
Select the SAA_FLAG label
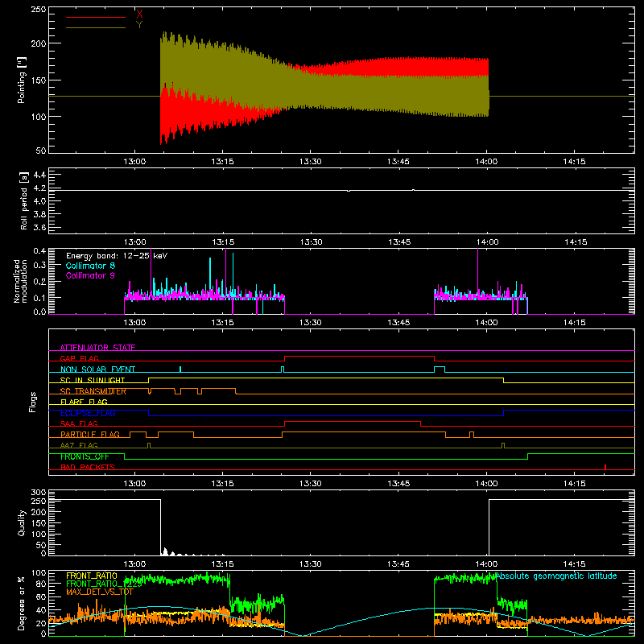79,424
